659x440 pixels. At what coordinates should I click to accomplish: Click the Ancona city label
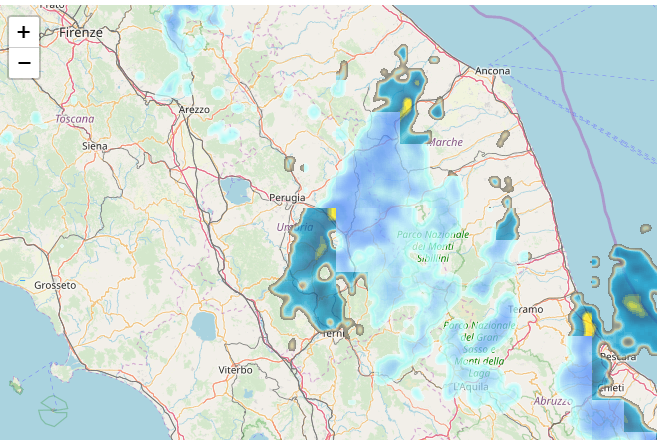(493, 71)
